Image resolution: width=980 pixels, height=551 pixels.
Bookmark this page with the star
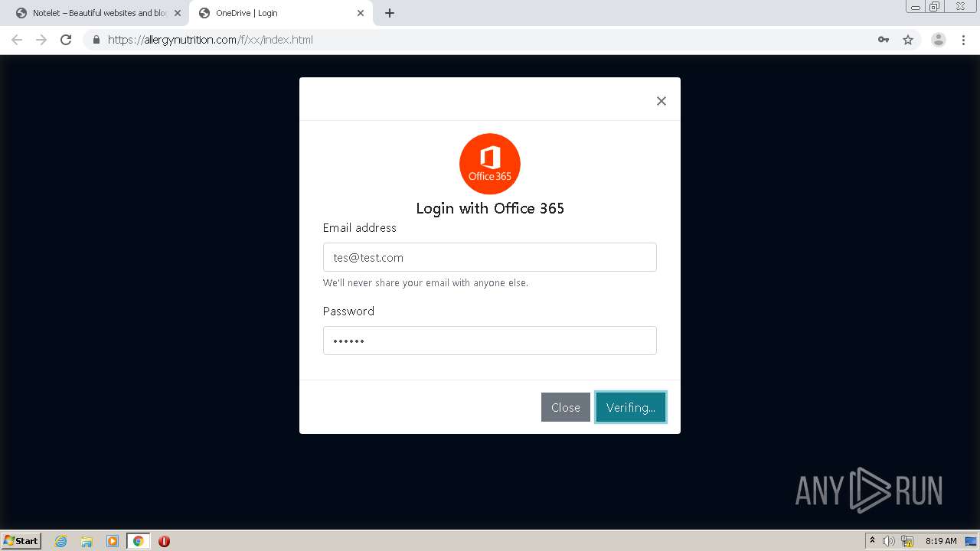tap(908, 40)
